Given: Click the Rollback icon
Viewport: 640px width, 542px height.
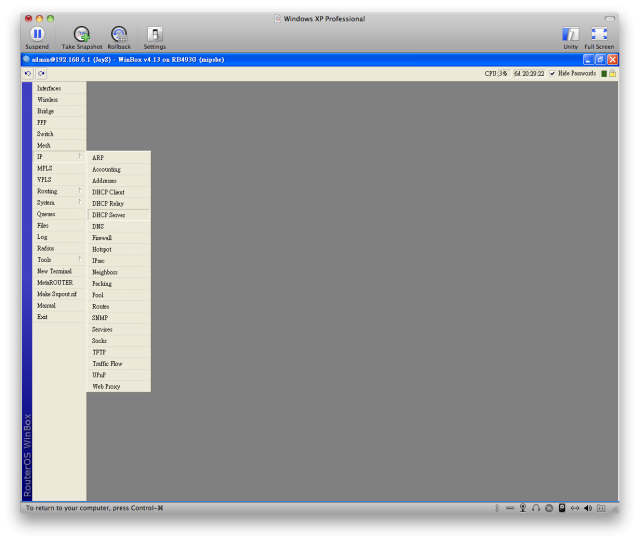Looking at the screenshot, I should point(119,34).
